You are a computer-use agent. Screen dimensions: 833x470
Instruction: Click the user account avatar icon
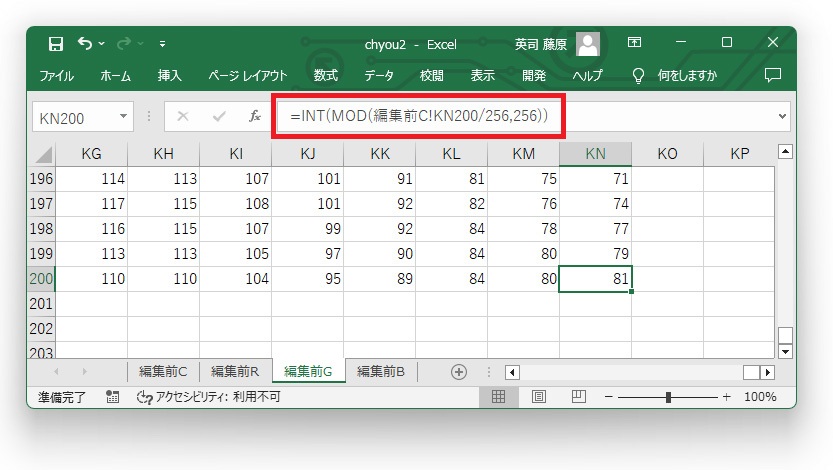click(588, 44)
